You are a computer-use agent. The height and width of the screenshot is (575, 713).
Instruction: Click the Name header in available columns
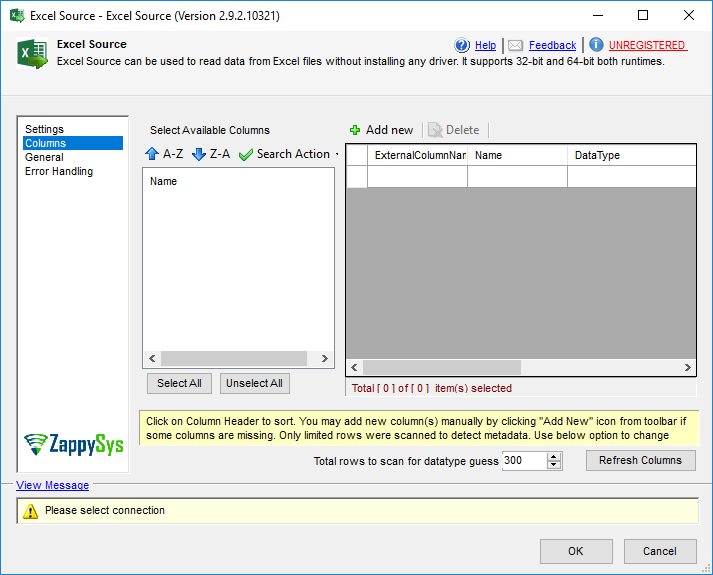click(x=163, y=181)
